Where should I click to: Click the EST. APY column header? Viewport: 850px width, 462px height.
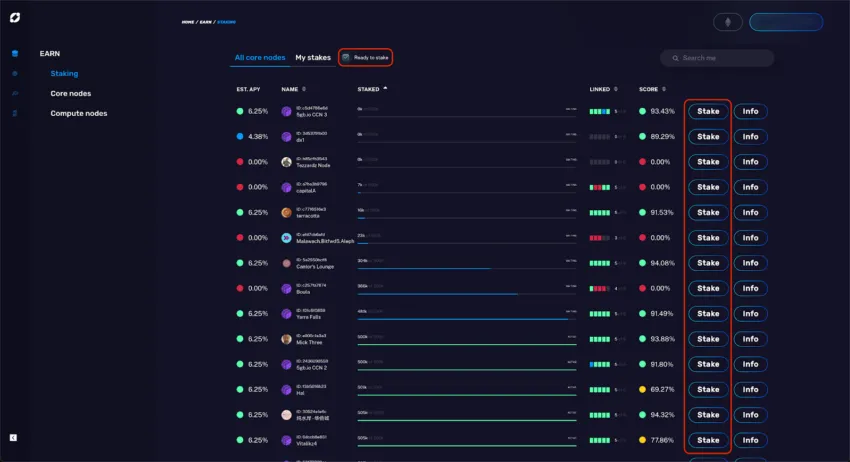248,89
